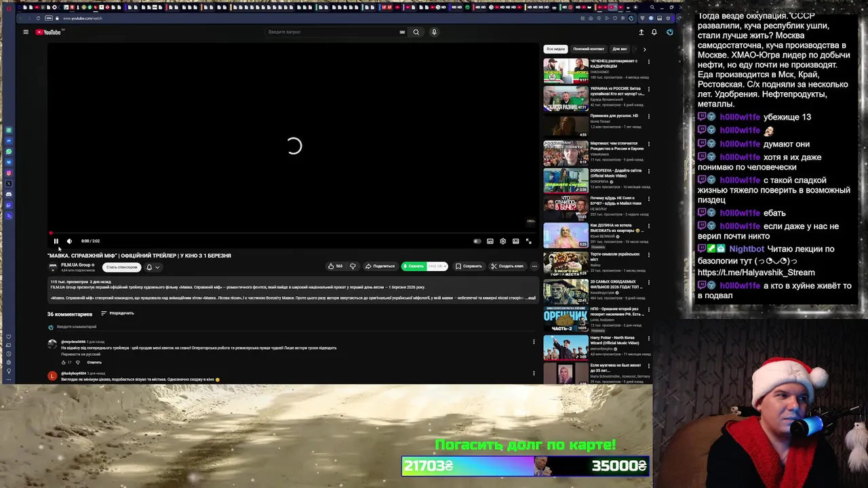Viewport: 868px width, 488px height.
Task: Click the YouTube search input field
Action: 332,32
